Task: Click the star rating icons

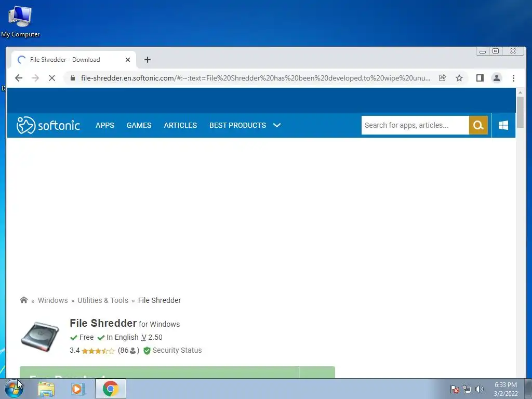Action: coord(98,351)
